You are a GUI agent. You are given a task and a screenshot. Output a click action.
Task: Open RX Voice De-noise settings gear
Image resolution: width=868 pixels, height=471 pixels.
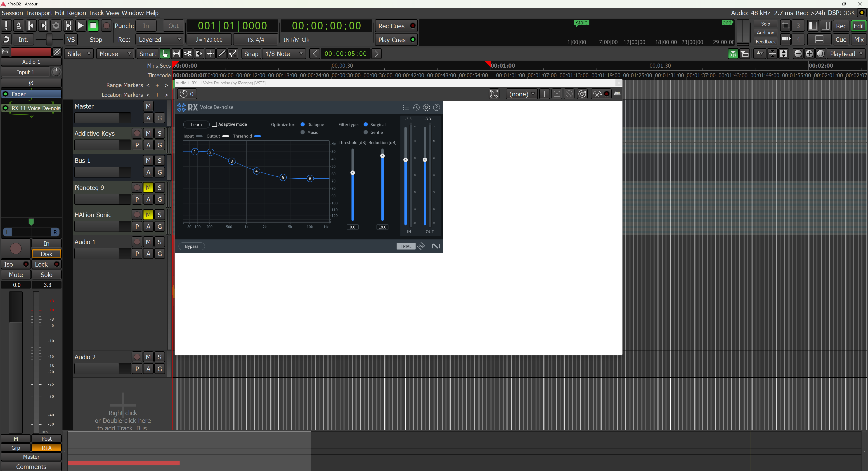[x=426, y=107]
